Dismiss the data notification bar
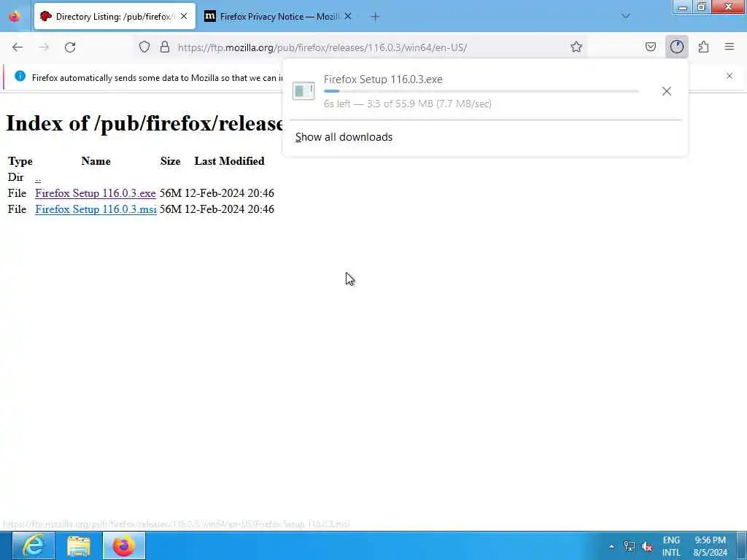This screenshot has height=560, width=747. coord(729,76)
